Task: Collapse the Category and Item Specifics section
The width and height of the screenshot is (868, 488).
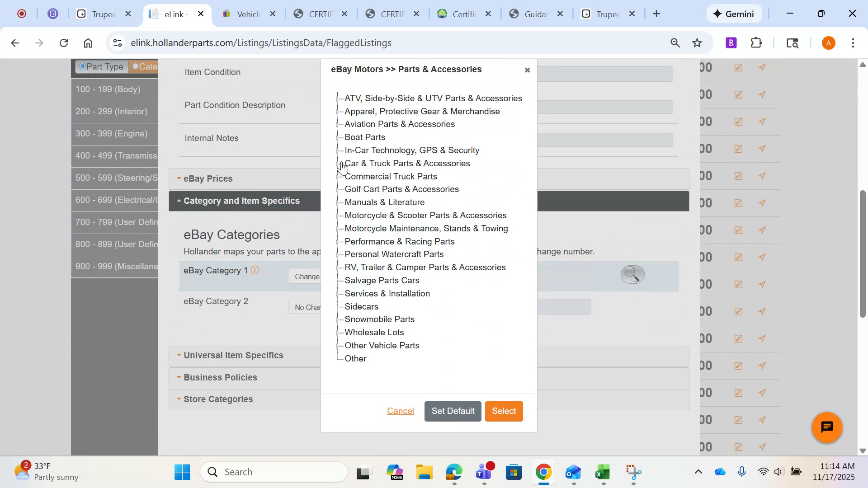Action: click(x=179, y=201)
